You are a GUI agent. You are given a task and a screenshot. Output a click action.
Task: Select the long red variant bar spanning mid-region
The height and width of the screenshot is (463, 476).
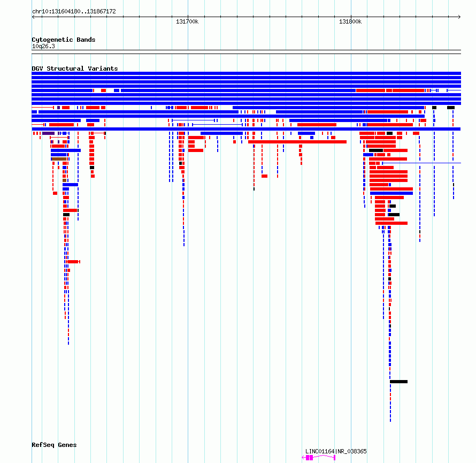coord(297,142)
